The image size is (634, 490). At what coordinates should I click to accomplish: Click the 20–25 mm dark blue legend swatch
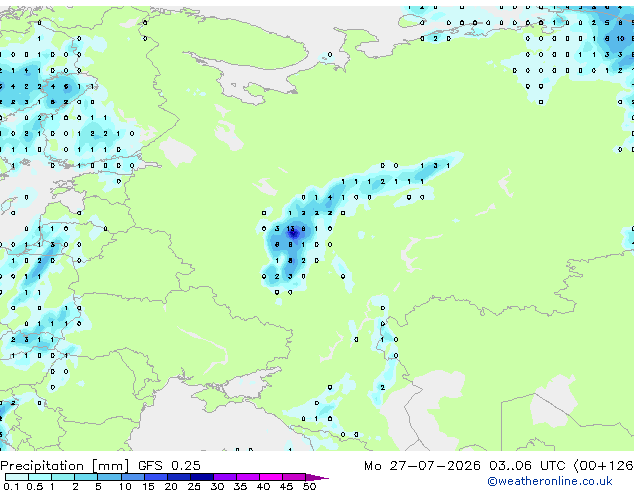point(179,477)
